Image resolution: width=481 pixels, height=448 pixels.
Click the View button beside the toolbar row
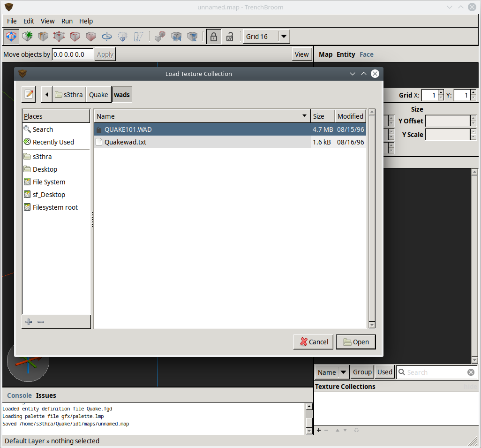point(301,54)
